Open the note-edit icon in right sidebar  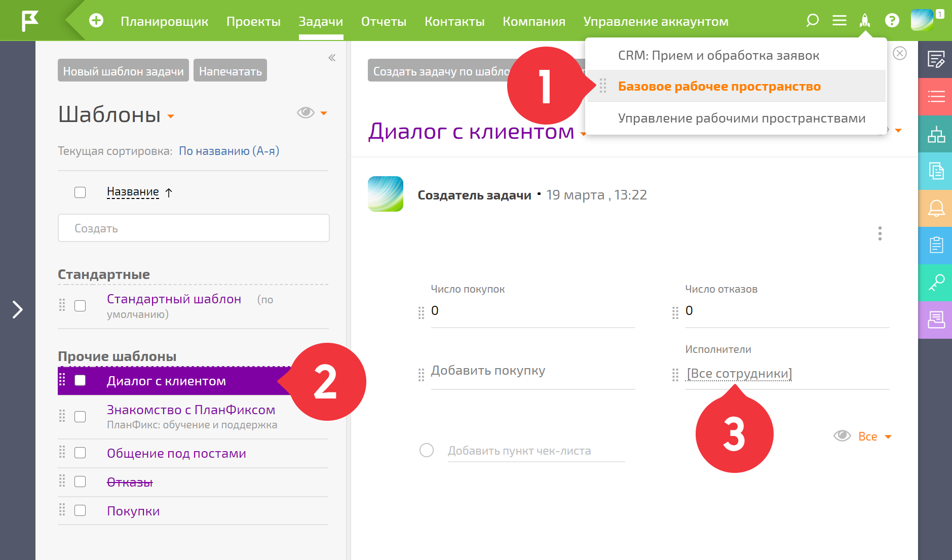[x=936, y=59]
